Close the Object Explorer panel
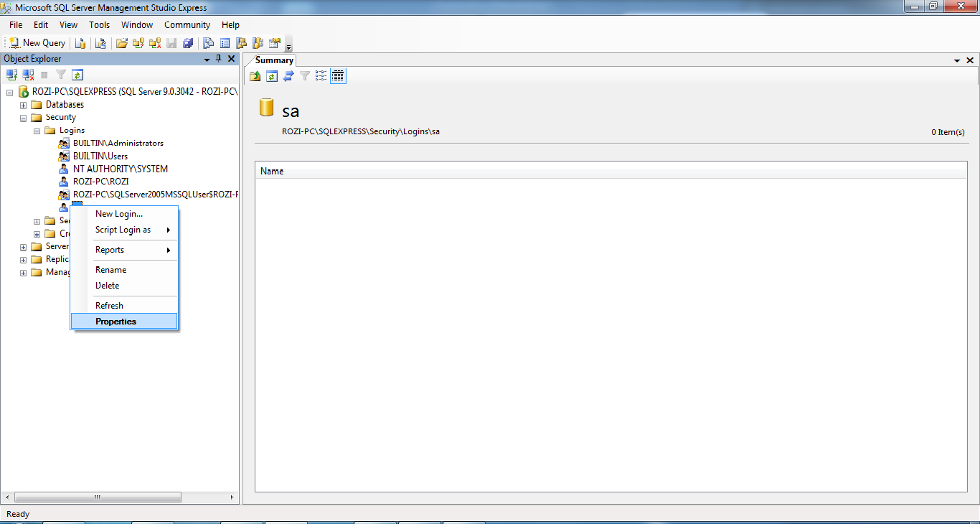This screenshot has width=980, height=524. [231, 59]
